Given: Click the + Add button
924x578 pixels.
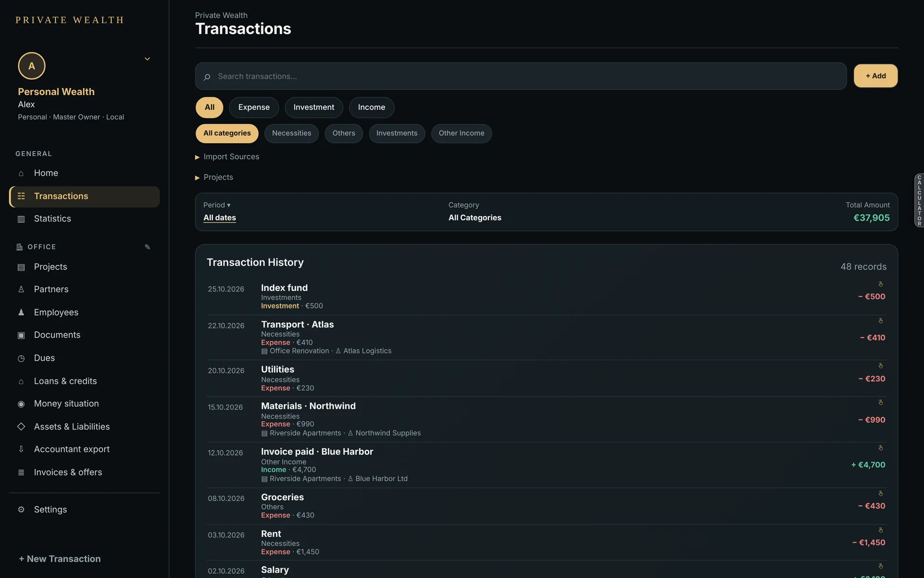Looking at the screenshot, I should 875,76.
